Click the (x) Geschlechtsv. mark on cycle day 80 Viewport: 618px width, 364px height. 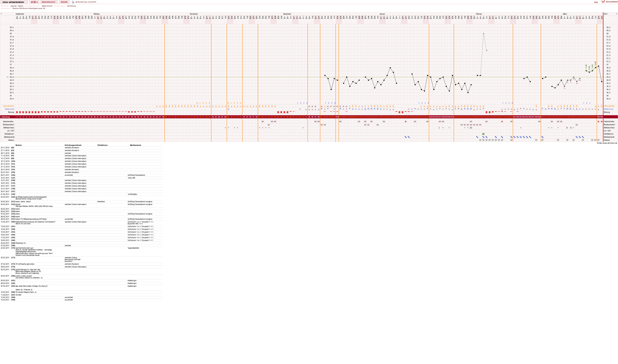tap(263, 121)
